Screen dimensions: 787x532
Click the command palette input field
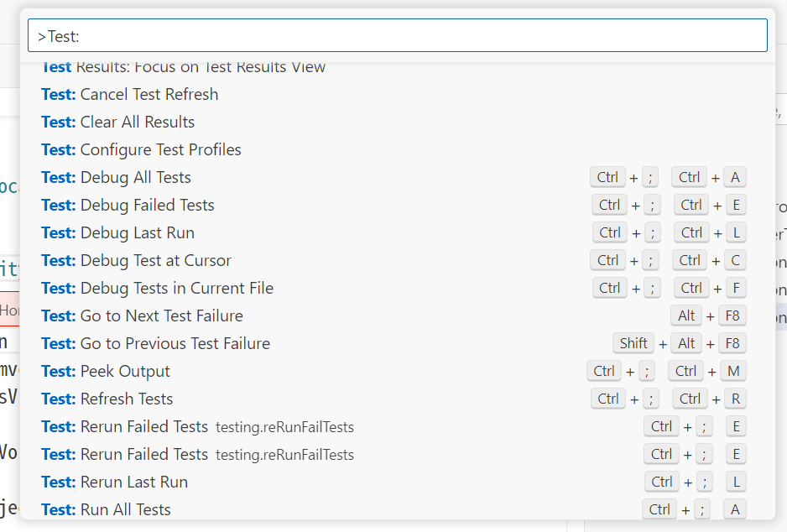[x=397, y=35]
